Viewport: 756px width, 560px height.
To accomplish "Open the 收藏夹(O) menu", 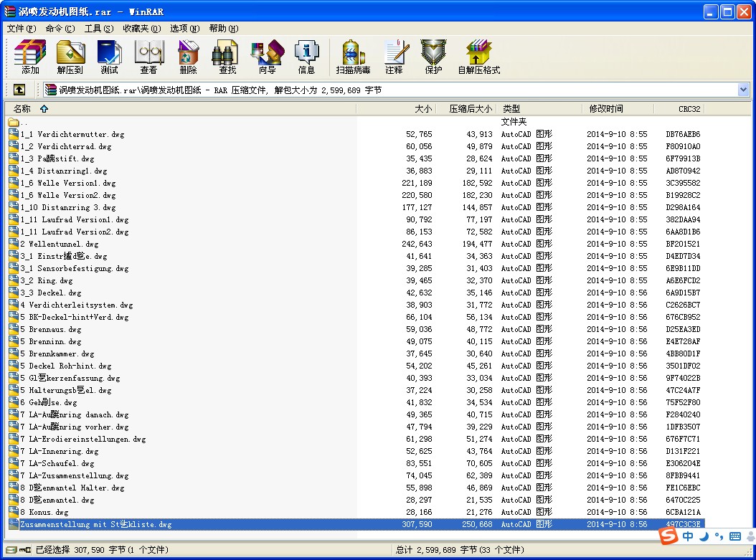I will click(142, 29).
